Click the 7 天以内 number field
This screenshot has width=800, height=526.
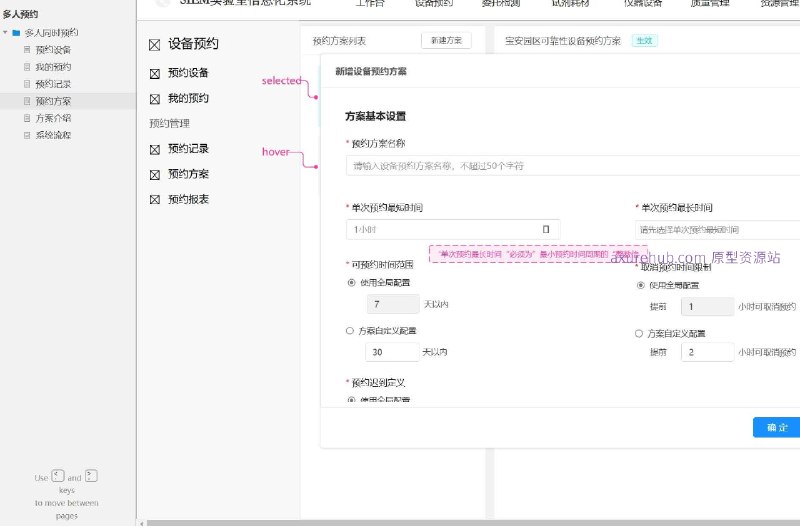[x=393, y=304]
